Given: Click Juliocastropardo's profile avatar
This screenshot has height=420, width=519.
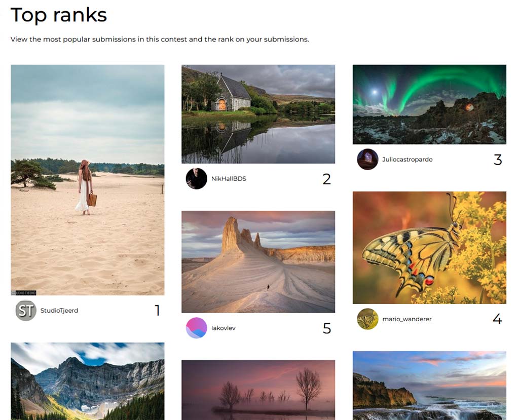Looking at the screenshot, I should (367, 159).
